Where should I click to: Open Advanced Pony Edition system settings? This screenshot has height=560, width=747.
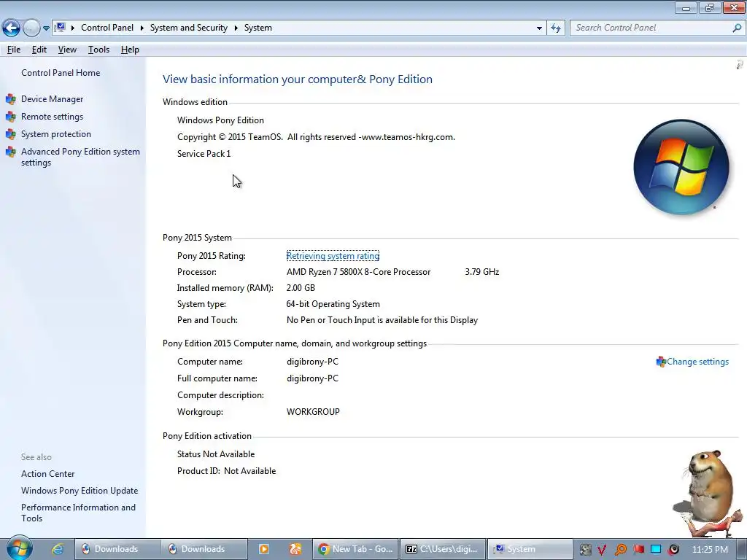[80, 157]
